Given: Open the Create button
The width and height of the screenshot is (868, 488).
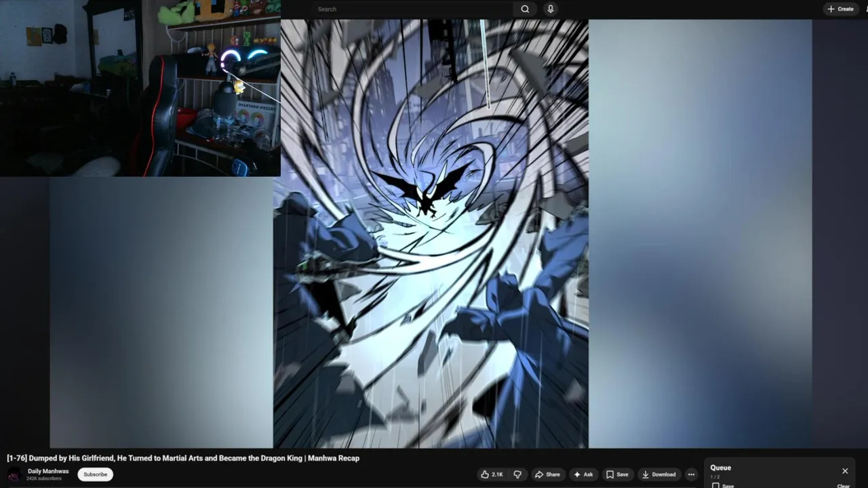Looking at the screenshot, I should [x=840, y=9].
